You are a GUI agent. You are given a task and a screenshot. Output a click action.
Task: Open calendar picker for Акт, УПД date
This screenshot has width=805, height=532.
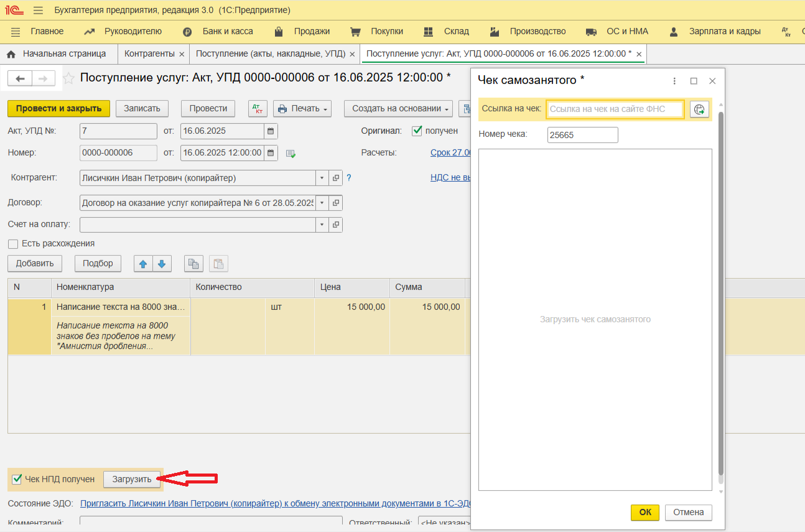271,131
